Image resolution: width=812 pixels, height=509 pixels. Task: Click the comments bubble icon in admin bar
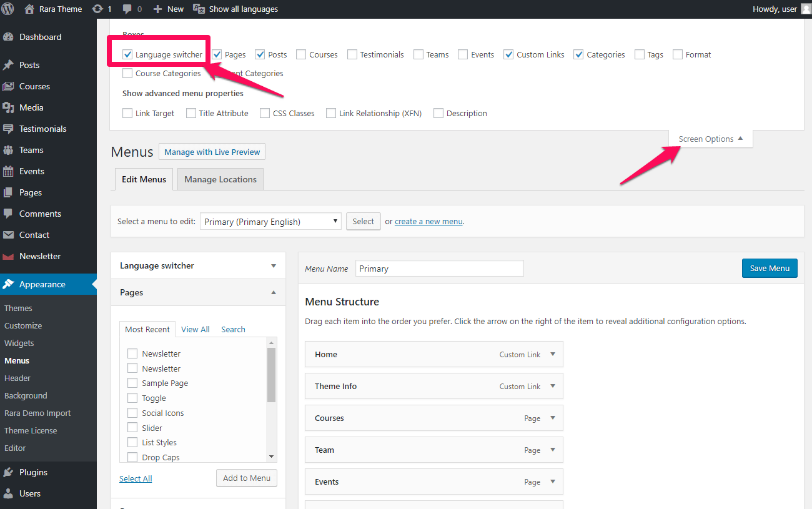point(128,9)
